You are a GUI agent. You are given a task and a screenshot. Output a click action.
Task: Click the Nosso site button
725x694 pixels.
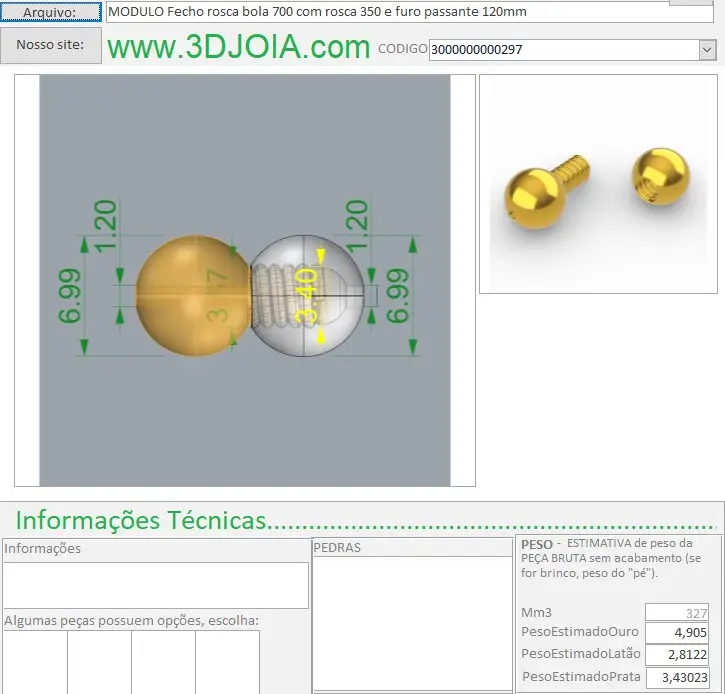point(51,45)
